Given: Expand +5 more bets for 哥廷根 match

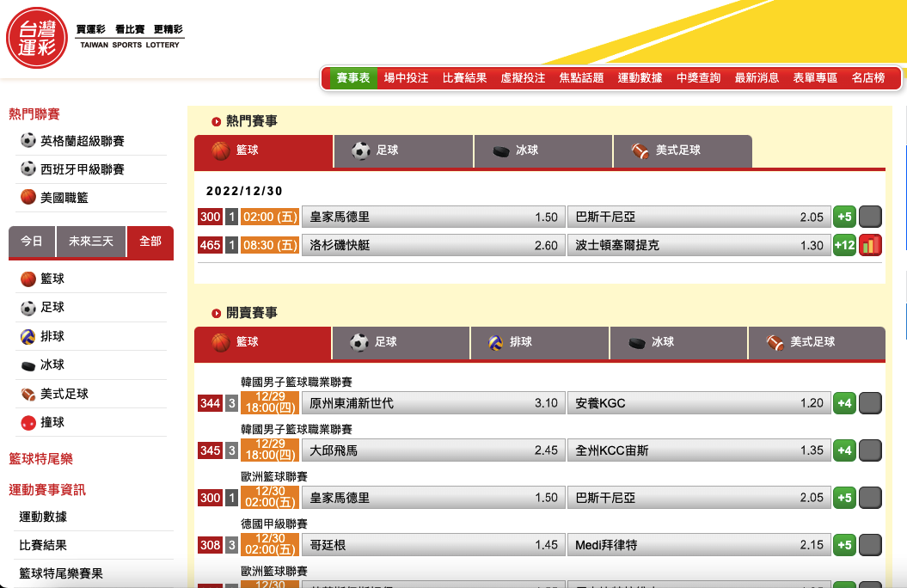Looking at the screenshot, I should coord(844,545).
